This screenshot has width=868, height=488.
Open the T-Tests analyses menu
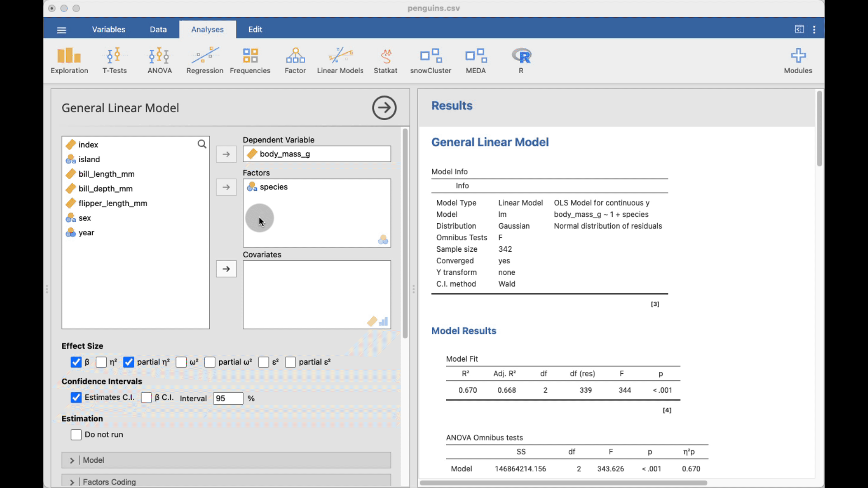click(114, 61)
